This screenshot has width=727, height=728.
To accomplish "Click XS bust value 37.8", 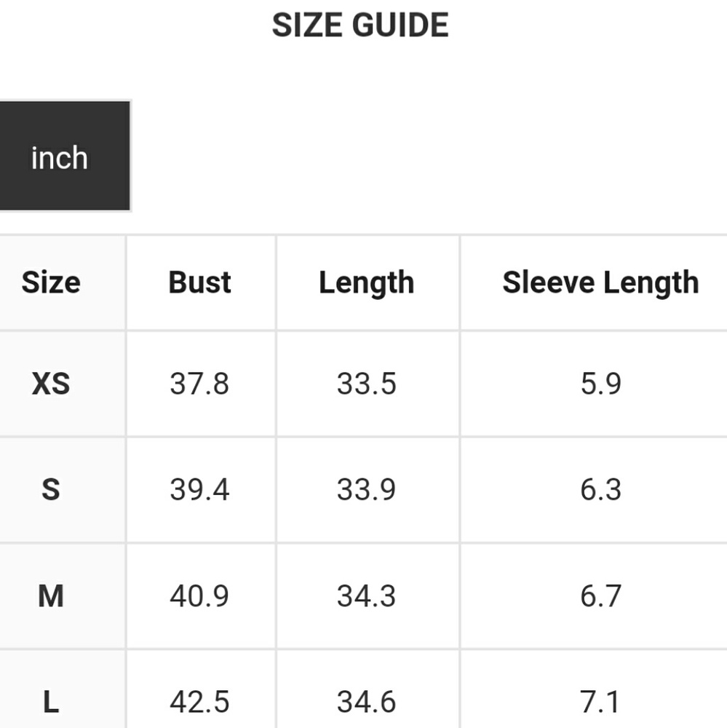I will (199, 384).
